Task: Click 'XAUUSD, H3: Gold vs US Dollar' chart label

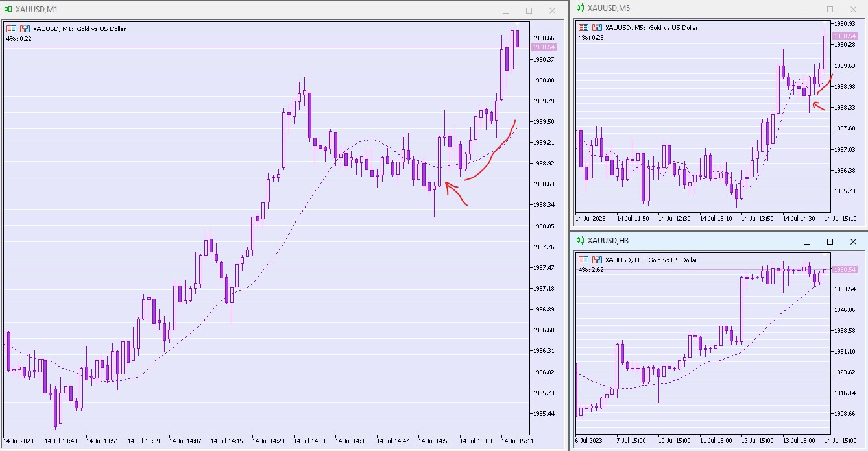Action: coord(651,260)
